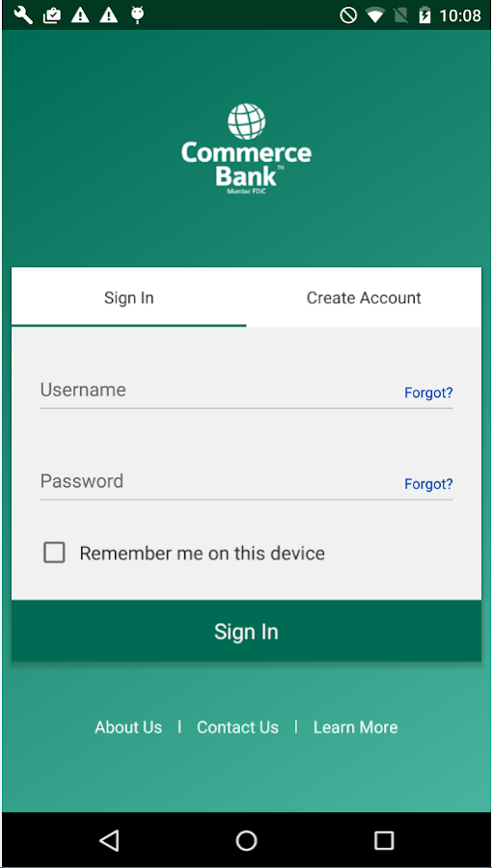Focus the Username input field

coord(220,391)
